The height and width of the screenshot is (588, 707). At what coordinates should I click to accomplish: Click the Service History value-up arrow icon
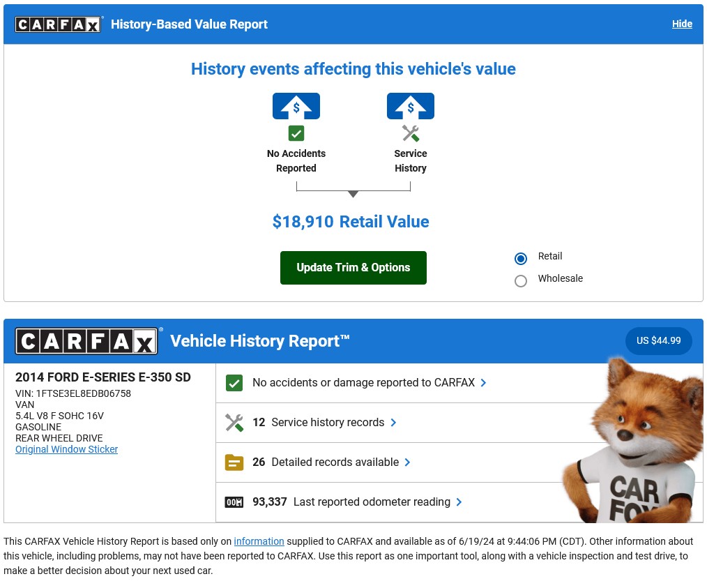(x=410, y=106)
